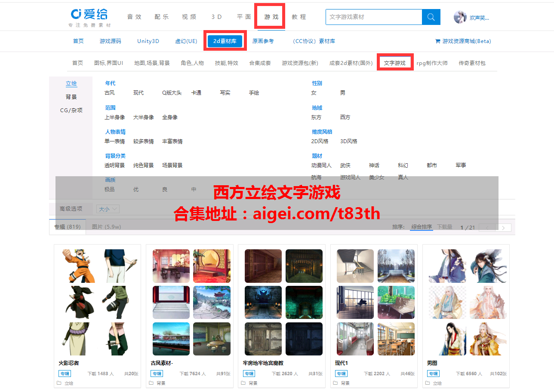
Task: Filter by region 西方
Action: click(x=345, y=117)
